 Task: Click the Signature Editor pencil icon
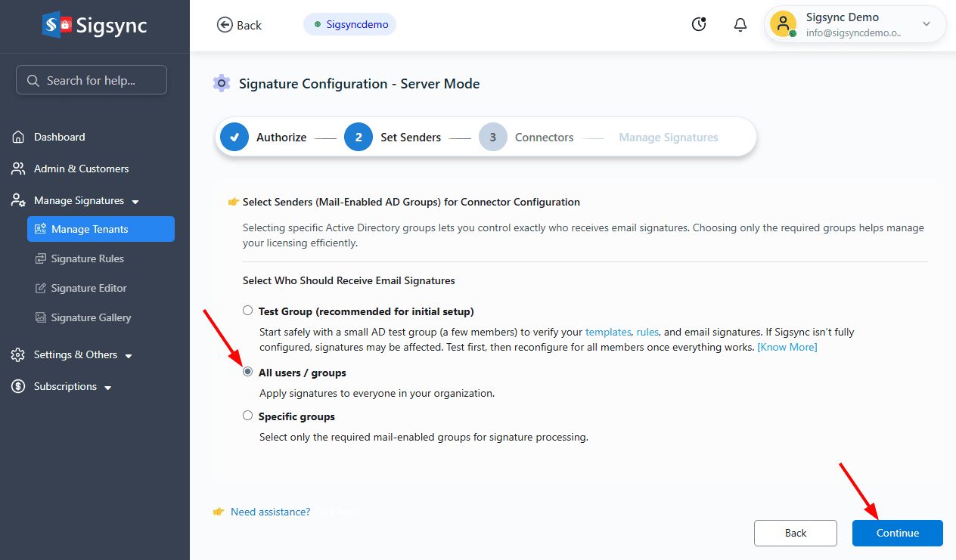[x=41, y=288]
